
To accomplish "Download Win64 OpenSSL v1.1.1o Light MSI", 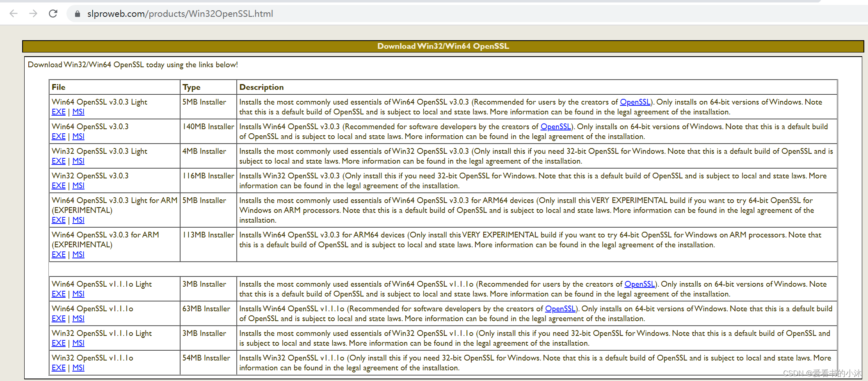I will click(x=78, y=294).
